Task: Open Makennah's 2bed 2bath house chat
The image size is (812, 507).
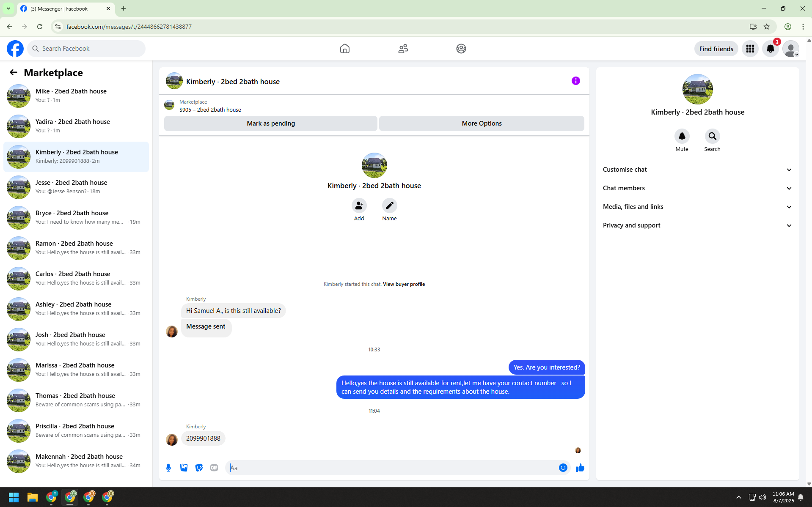Action: tap(76, 461)
